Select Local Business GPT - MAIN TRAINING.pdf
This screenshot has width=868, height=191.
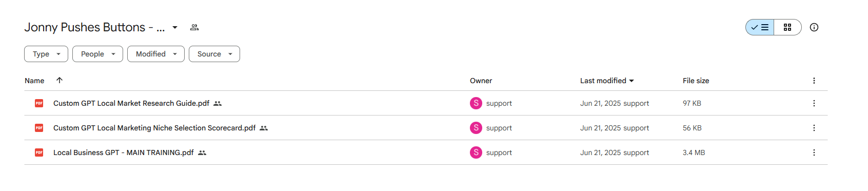pos(426,152)
